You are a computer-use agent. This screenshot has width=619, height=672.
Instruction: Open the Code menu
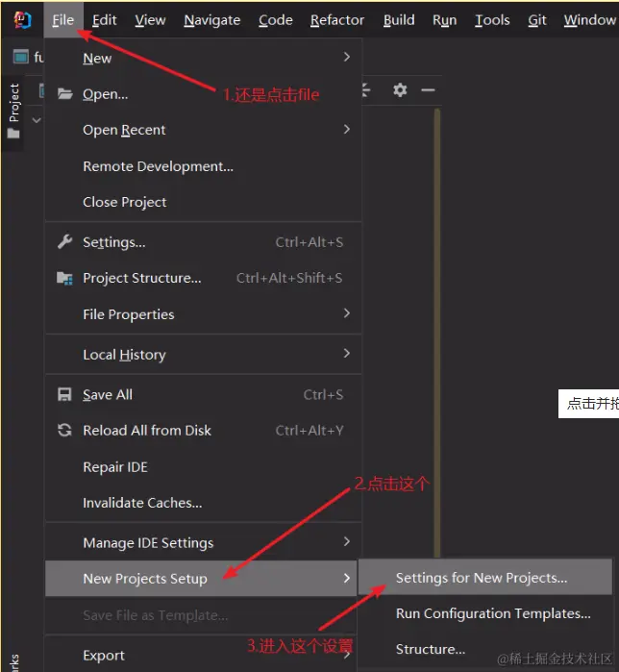(276, 20)
